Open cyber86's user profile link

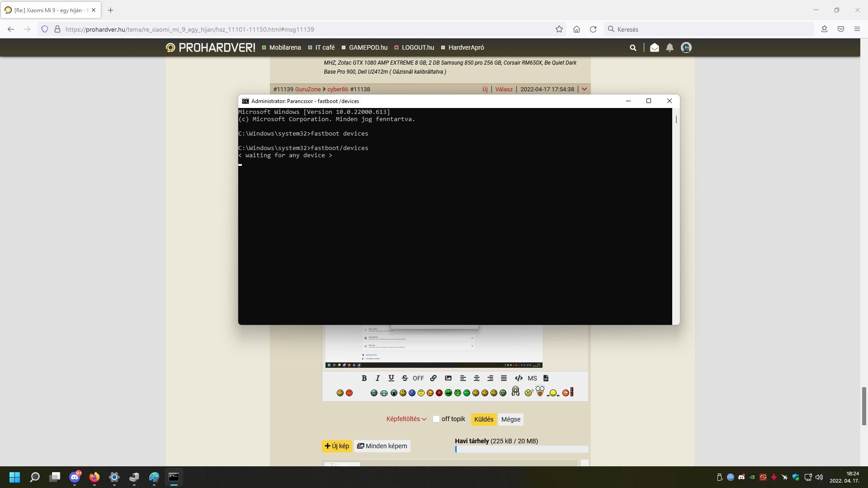338,89
